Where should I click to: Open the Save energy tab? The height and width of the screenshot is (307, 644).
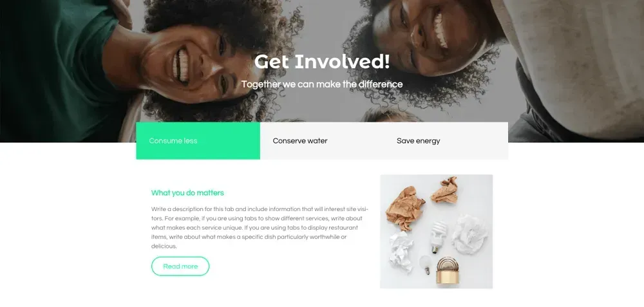tap(446, 141)
